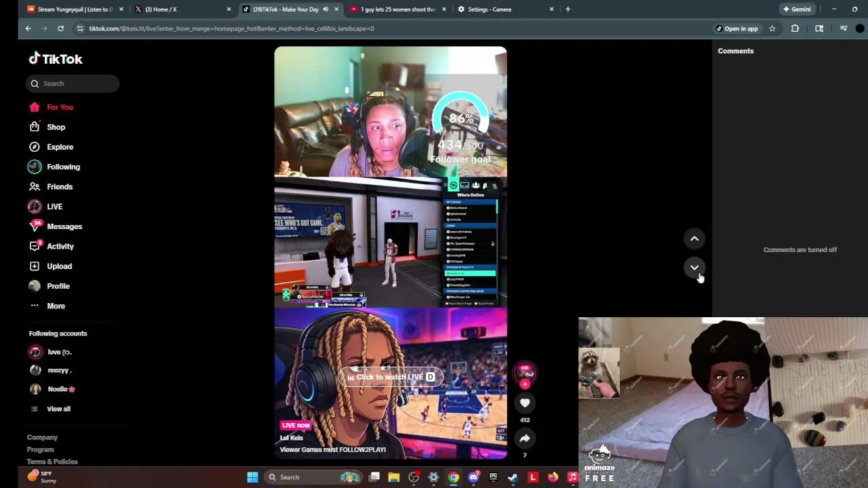Focus the TikTok search field
The image size is (868, 488).
pyautogui.click(x=73, y=83)
